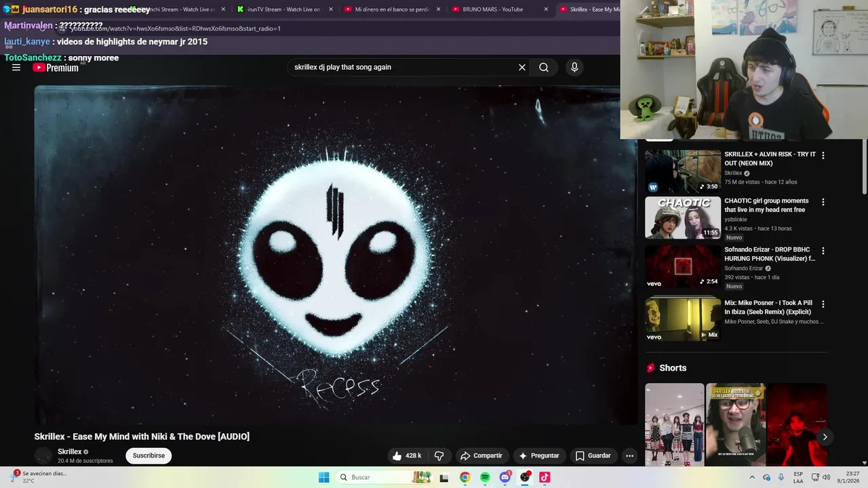Click the magnifying glass search button
The width and height of the screenshot is (868, 488).
click(x=544, y=67)
